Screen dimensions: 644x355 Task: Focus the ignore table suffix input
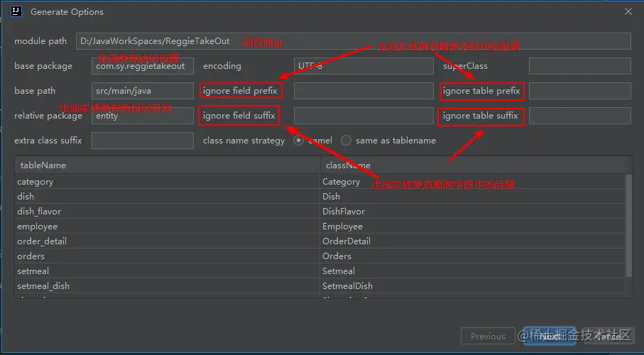click(x=580, y=116)
